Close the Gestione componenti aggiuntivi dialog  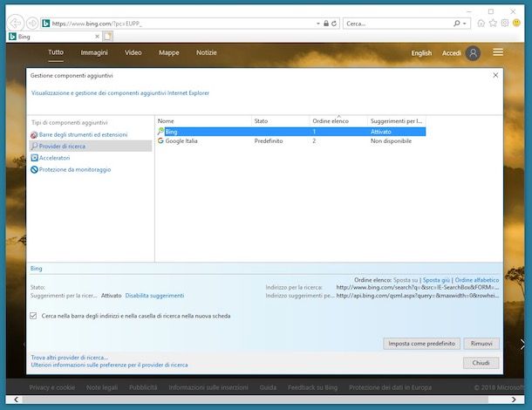495,75
